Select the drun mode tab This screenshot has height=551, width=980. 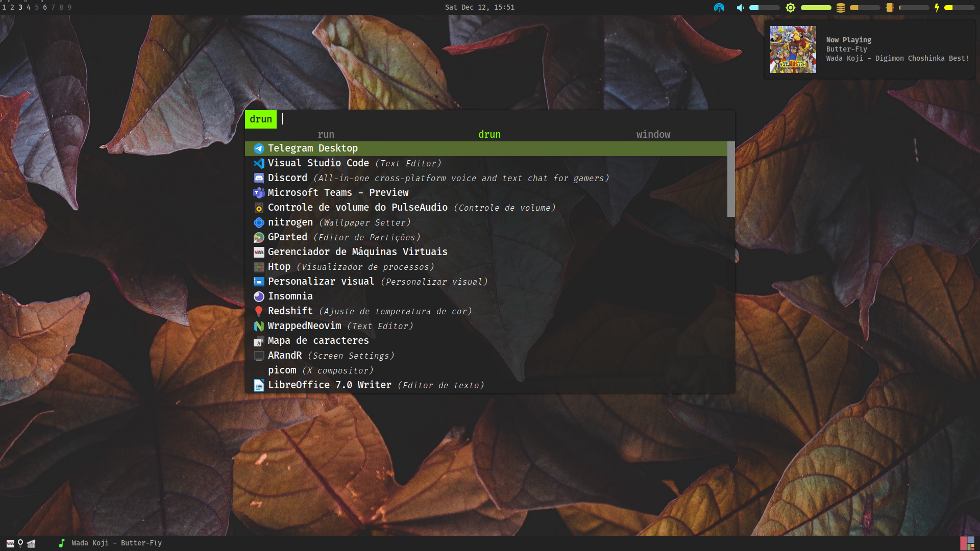489,134
